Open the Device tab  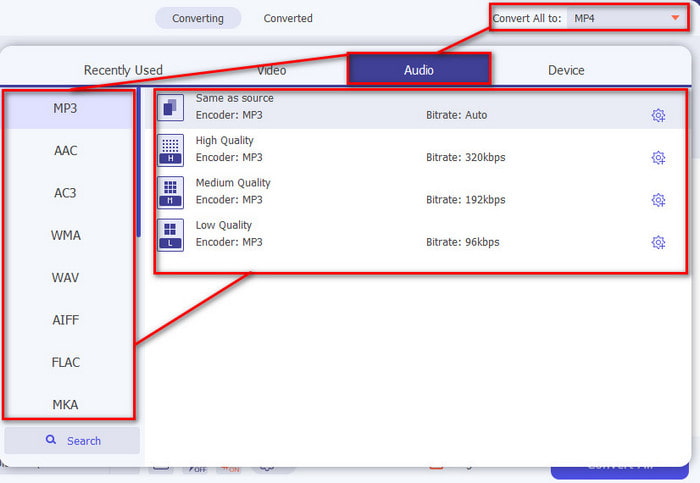click(566, 70)
